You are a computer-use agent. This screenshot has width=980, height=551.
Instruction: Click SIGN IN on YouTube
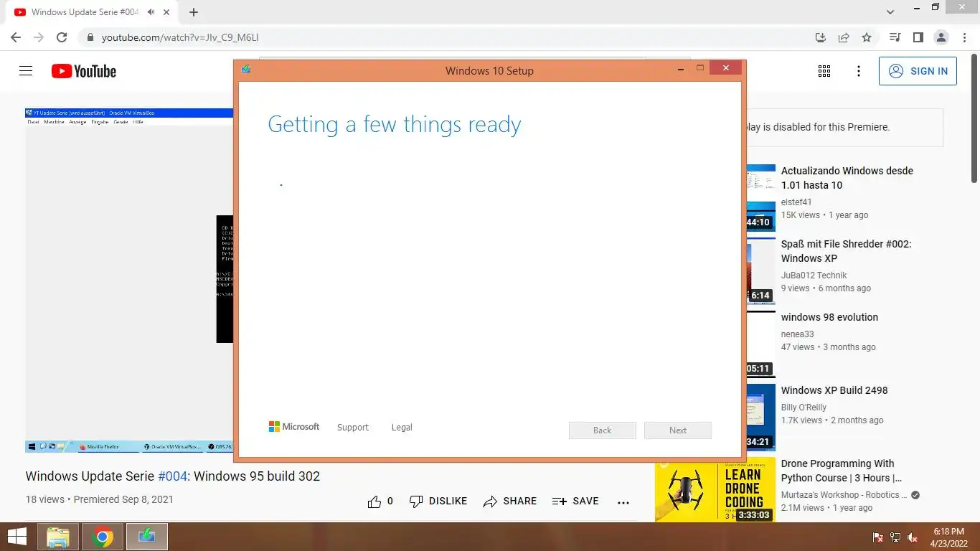(x=918, y=71)
